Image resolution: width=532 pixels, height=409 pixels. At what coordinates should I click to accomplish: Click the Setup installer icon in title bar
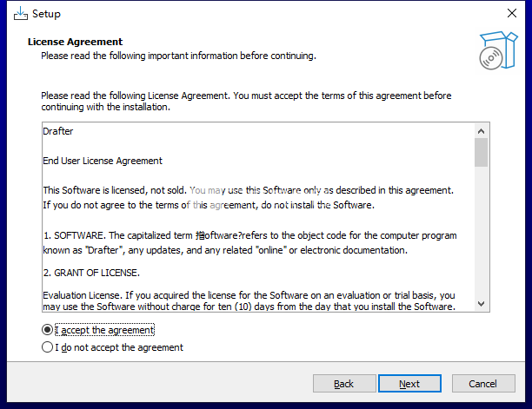20,14
